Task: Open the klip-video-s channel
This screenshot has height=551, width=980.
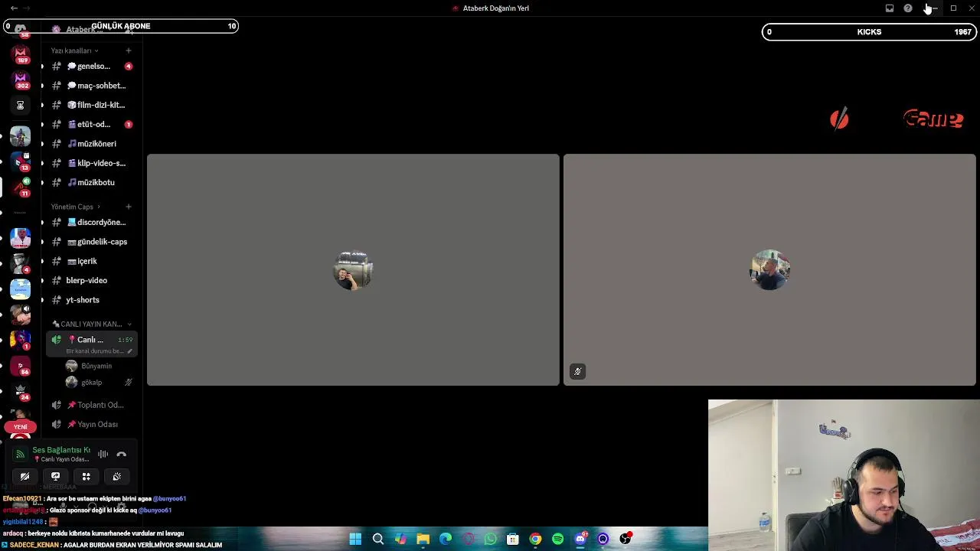Action: tap(92, 163)
